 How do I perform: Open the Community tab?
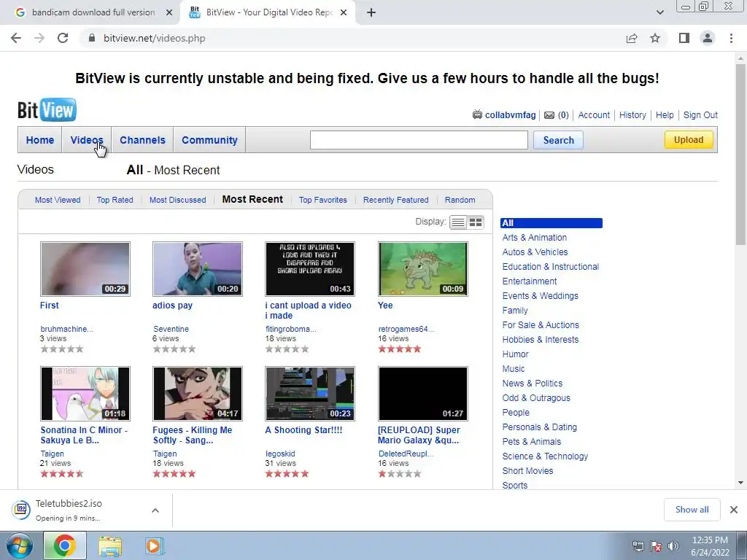209,140
